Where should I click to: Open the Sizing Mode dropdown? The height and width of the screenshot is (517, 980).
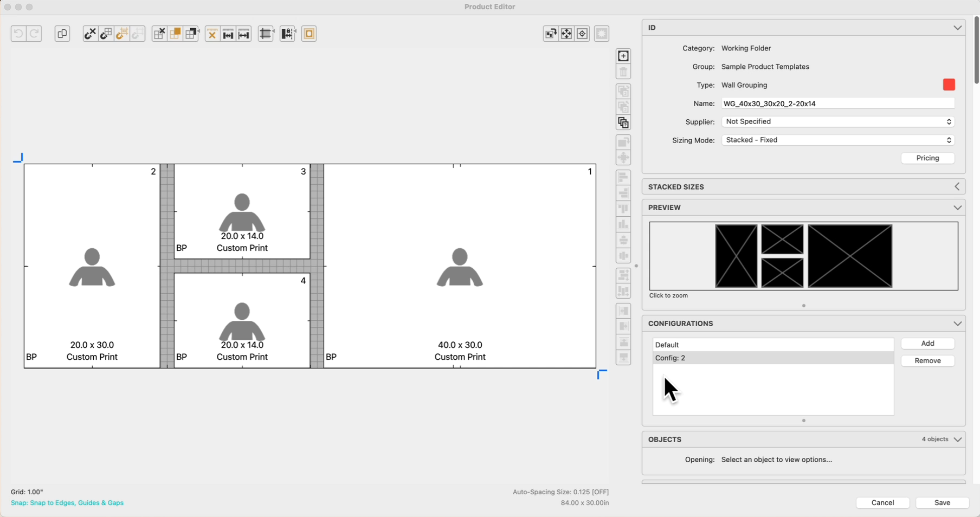click(x=837, y=140)
